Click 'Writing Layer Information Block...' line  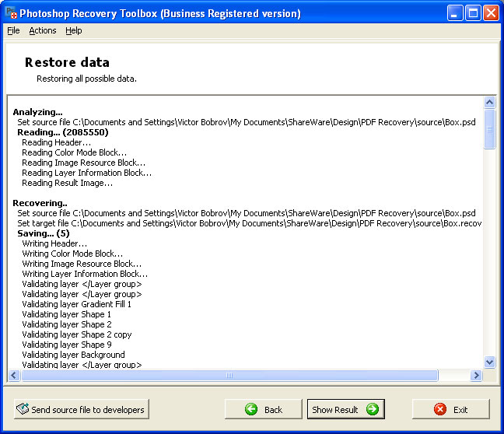[85, 274]
